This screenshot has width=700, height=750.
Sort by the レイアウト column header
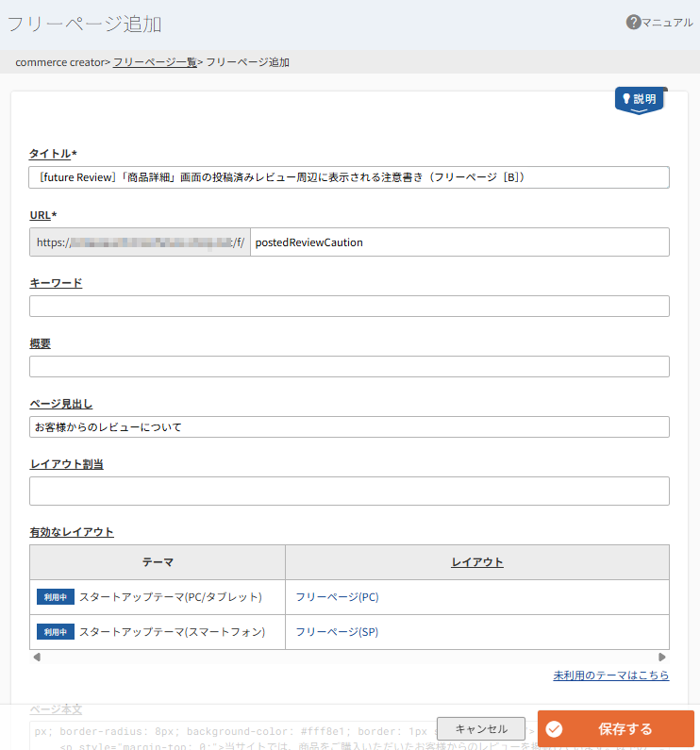(x=476, y=562)
